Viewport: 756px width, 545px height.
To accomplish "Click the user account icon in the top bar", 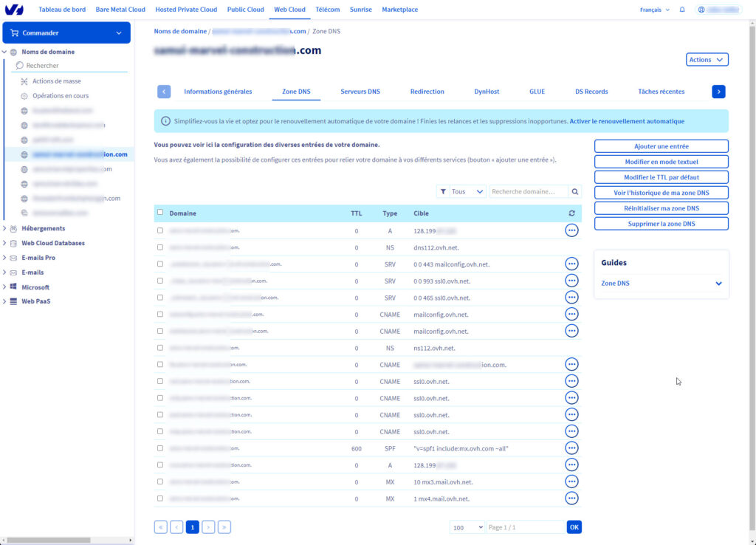I will (x=701, y=10).
